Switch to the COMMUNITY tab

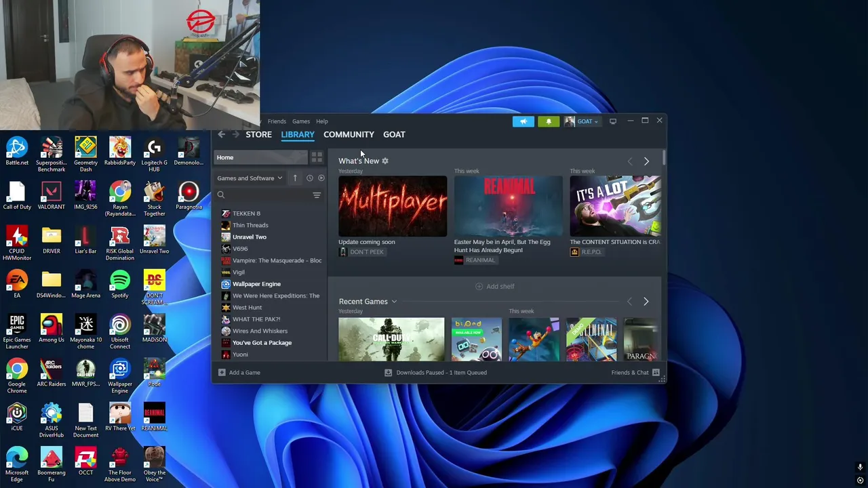tap(349, 134)
